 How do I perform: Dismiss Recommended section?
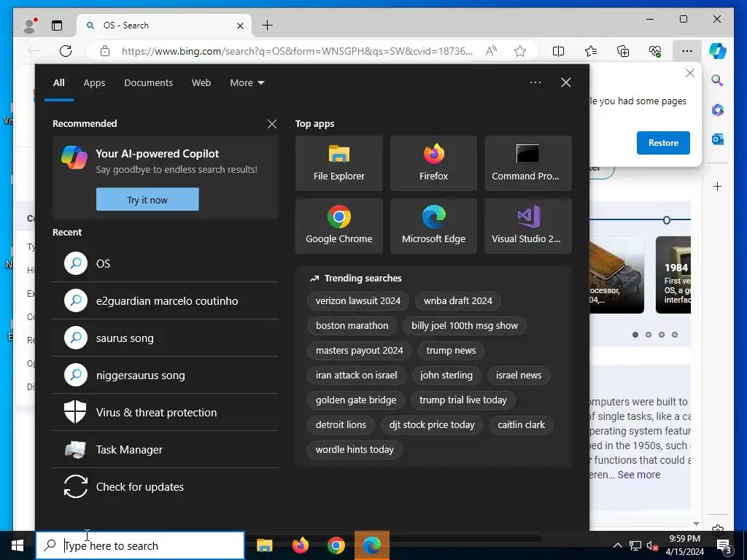[x=272, y=124]
